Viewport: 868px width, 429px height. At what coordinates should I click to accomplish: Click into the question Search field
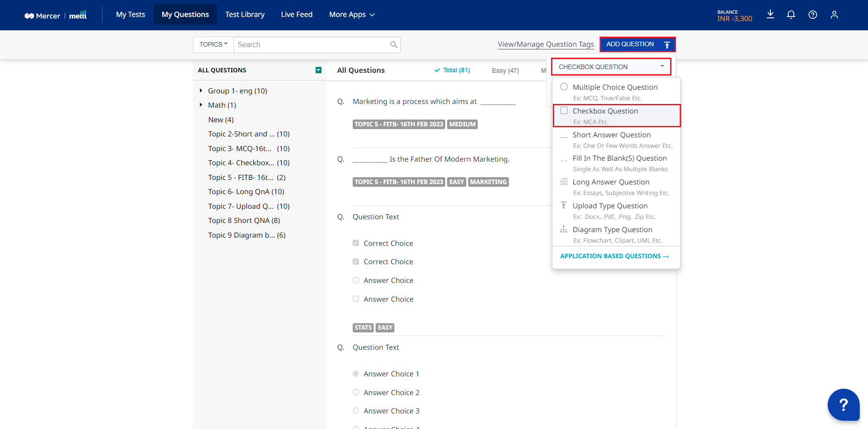pos(311,44)
